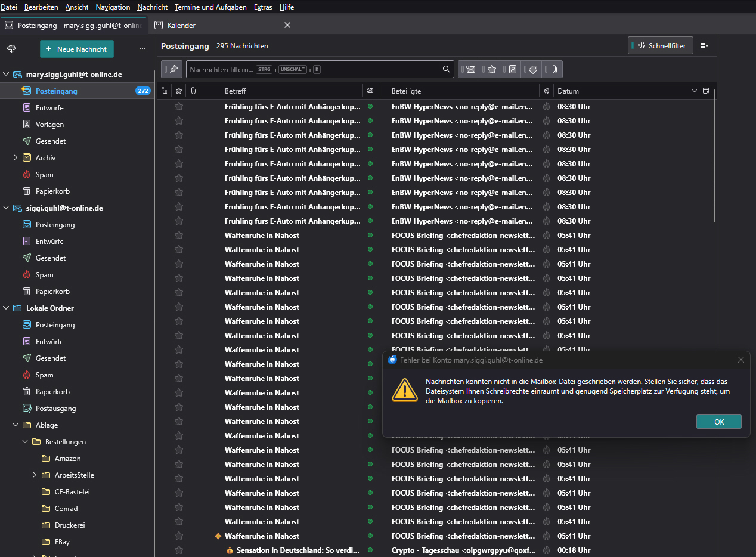The width and height of the screenshot is (756, 557).
Task: Confirm the error dialog with OK
Action: click(718, 422)
